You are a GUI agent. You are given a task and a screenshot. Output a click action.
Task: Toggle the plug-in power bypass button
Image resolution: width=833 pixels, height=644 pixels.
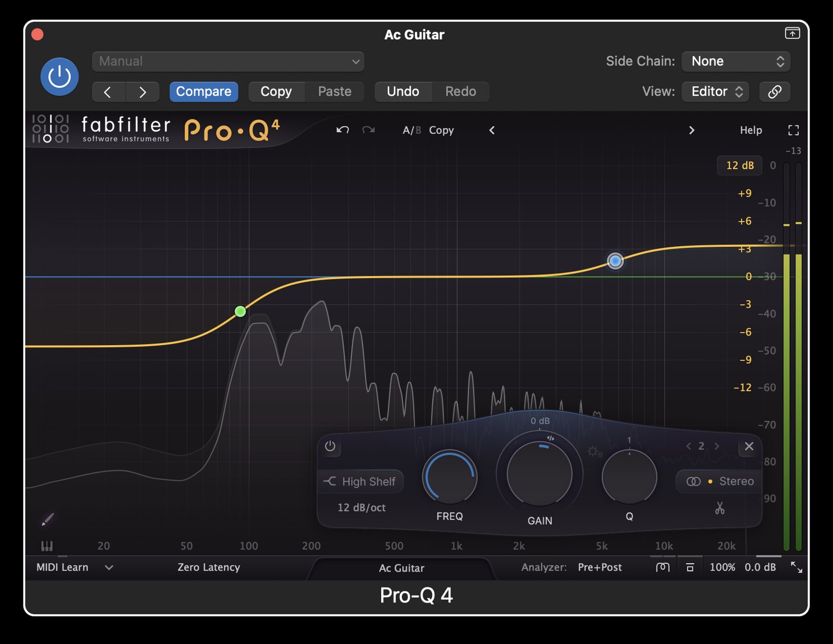pyautogui.click(x=59, y=77)
